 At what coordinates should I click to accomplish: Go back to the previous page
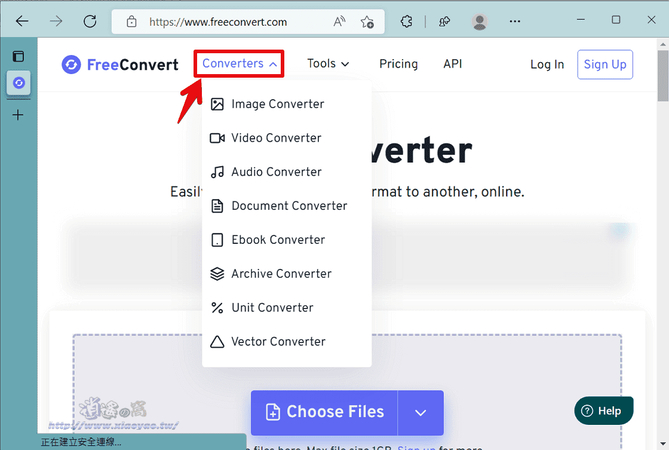coord(22,21)
